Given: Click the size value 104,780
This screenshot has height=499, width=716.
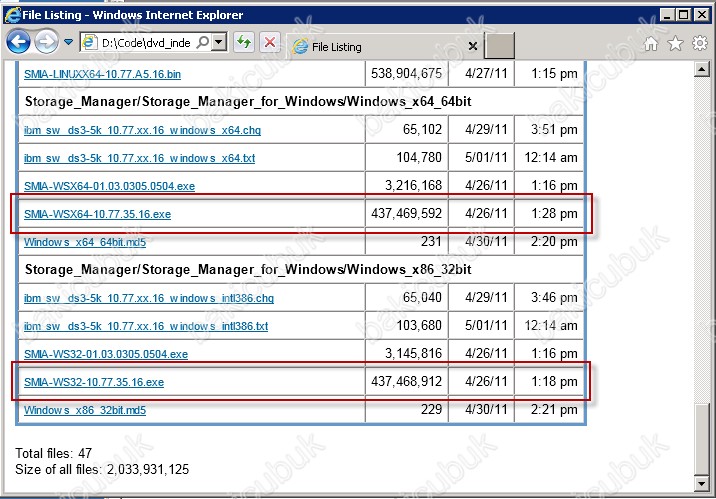Looking at the screenshot, I should coord(419,158).
